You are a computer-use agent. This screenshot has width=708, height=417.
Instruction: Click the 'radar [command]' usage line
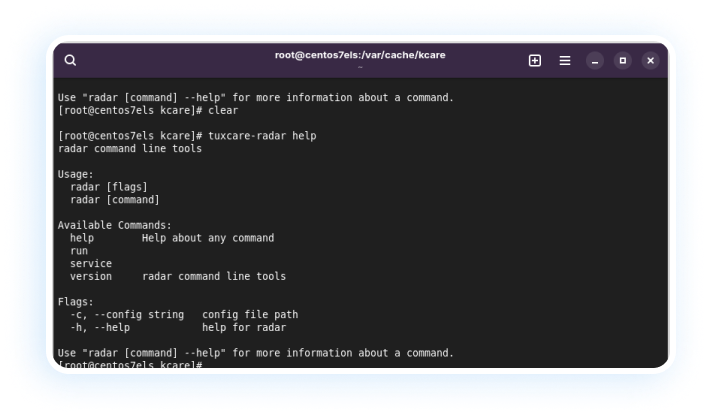pyautogui.click(x=115, y=199)
